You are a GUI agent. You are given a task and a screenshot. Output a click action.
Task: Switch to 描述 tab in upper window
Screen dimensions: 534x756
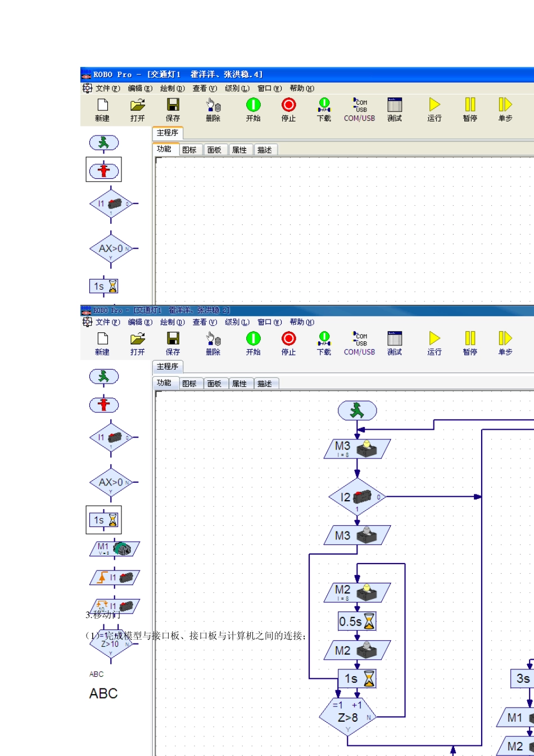pyautogui.click(x=265, y=150)
